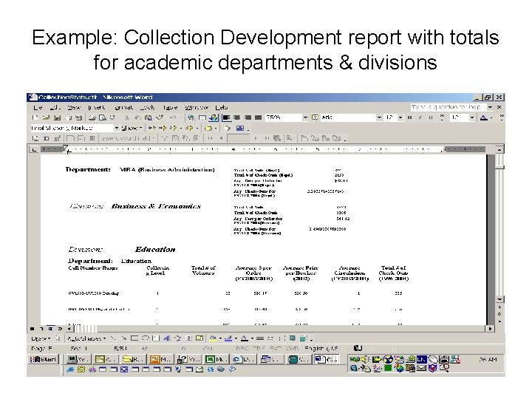Click the Tables and Borders icon
The width and height of the screenshot is (532, 399).
(x=202, y=117)
